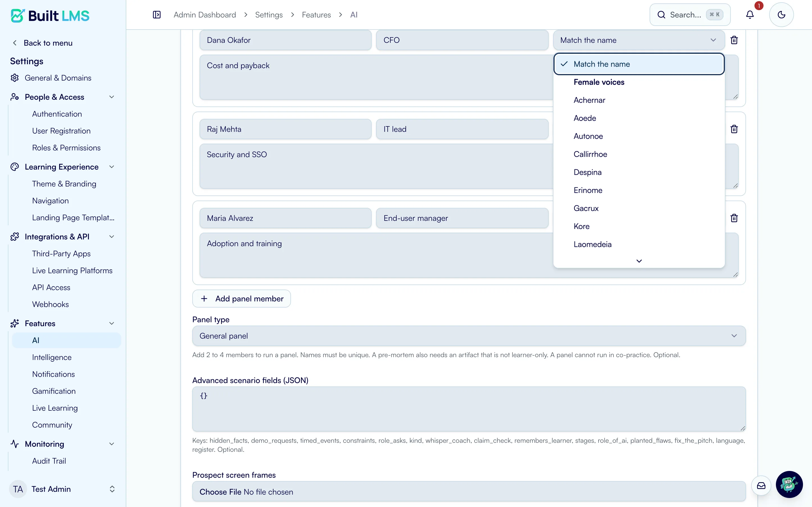Image resolution: width=812 pixels, height=507 pixels.
Task: Click the Advanced scenario fields JSON textarea
Action: 469,409
